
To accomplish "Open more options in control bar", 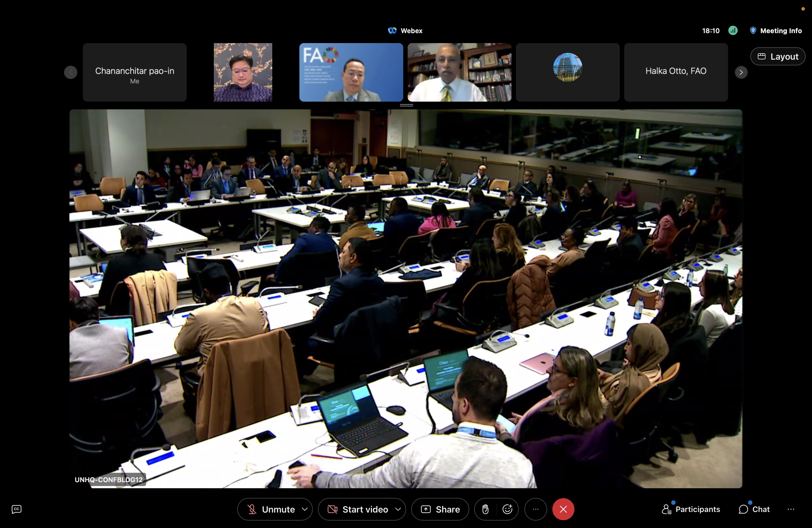I will [535, 509].
